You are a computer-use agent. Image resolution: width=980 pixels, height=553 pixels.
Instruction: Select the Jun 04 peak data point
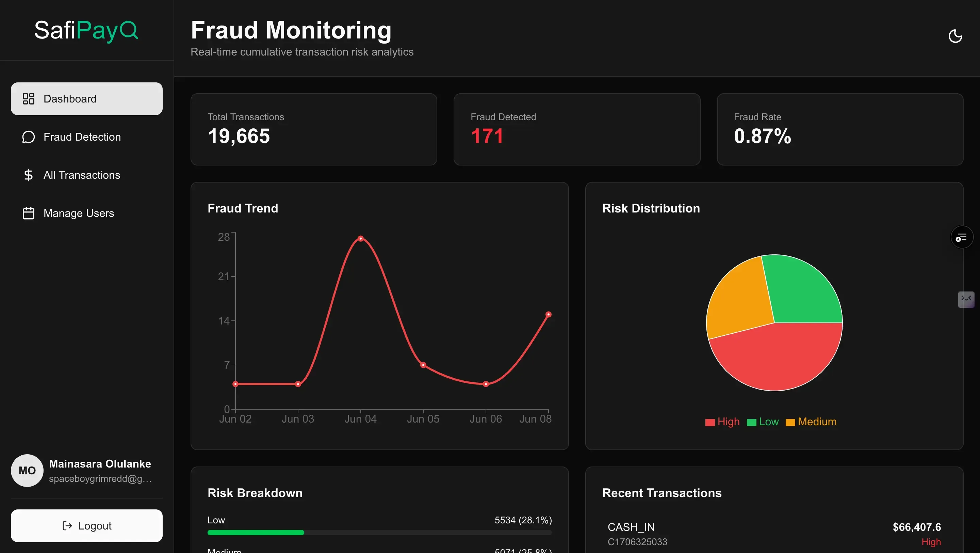[x=361, y=239]
